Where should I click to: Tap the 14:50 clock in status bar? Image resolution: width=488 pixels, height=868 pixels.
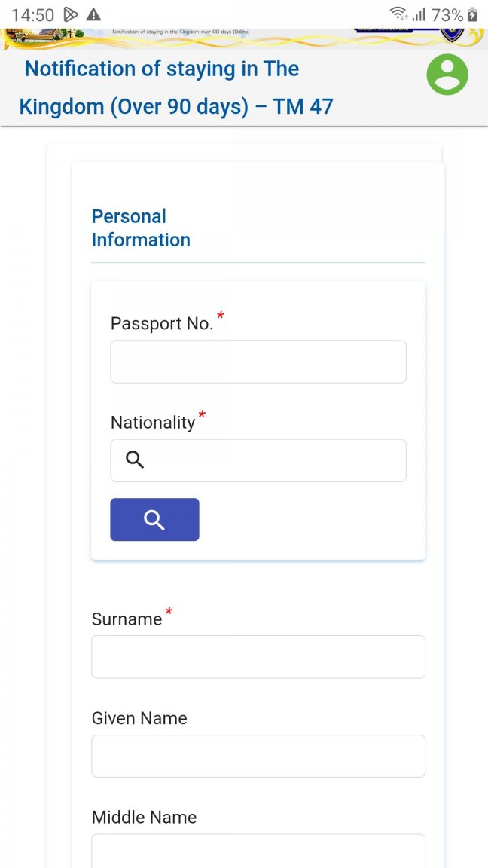pyautogui.click(x=32, y=15)
